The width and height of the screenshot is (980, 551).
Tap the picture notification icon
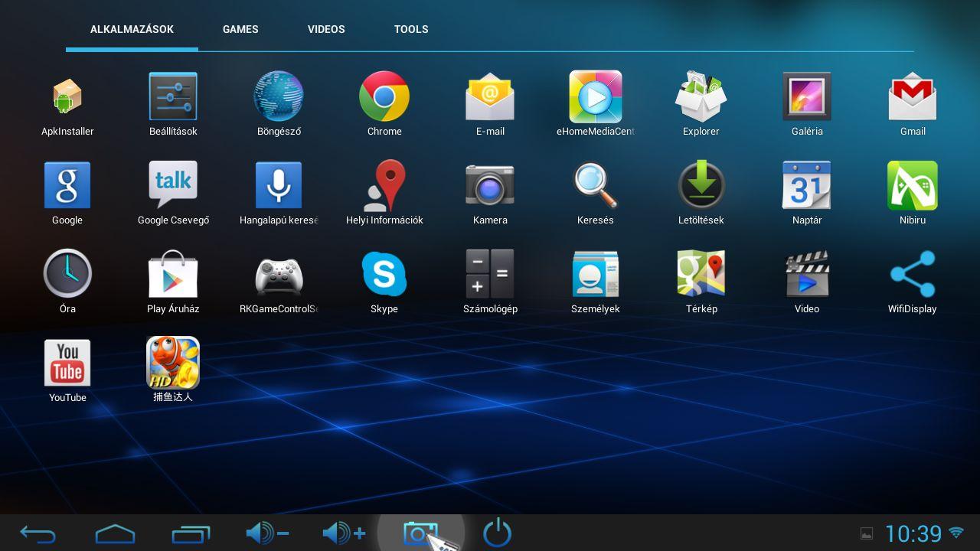[x=867, y=533]
